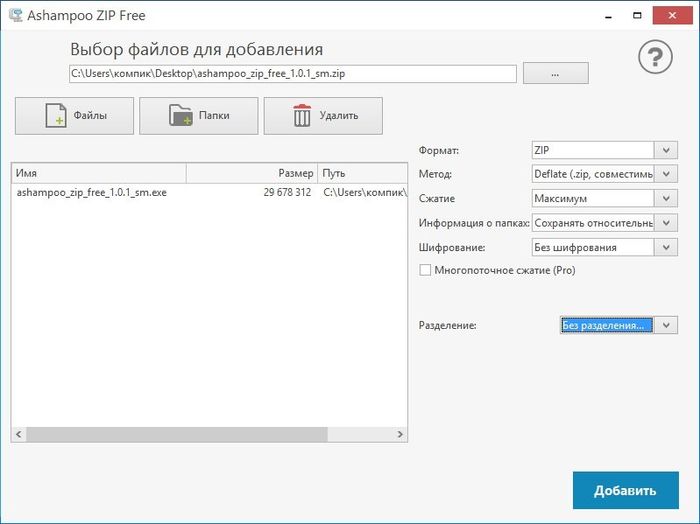Enable Многопоточное сжатие (Pro) checkbox
The image size is (700, 524).
click(x=425, y=270)
